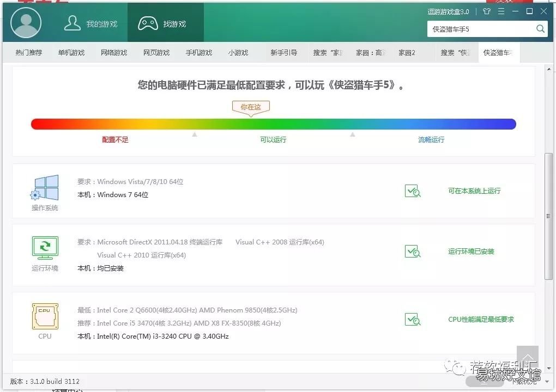Go to the 网络游戏 tab
Screen dimensions: 556x392
tap(114, 53)
